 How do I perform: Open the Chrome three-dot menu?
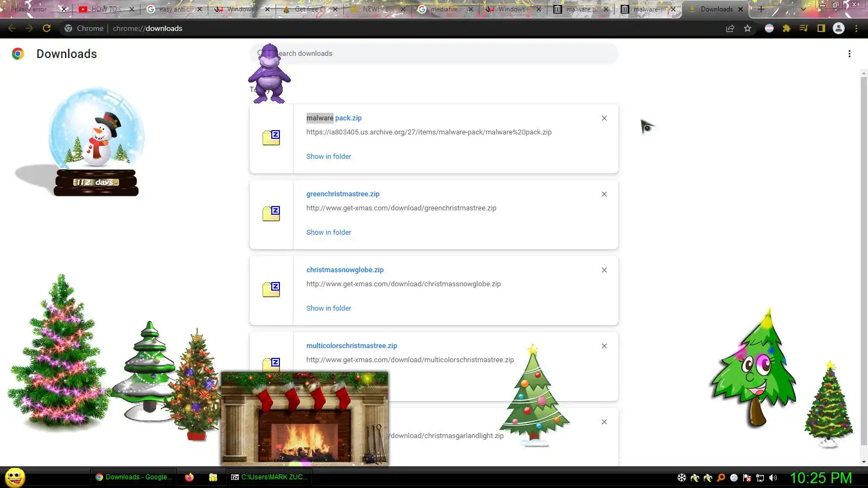(x=856, y=28)
